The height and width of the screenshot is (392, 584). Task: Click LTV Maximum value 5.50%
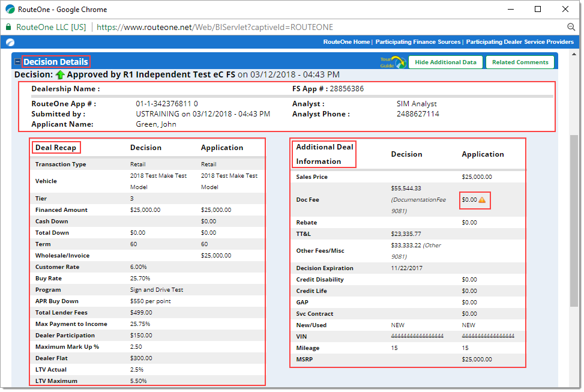(x=138, y=381)
